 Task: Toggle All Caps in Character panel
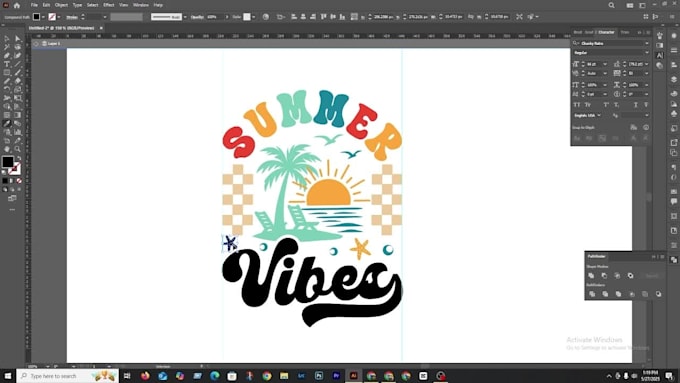click(576, 105)
